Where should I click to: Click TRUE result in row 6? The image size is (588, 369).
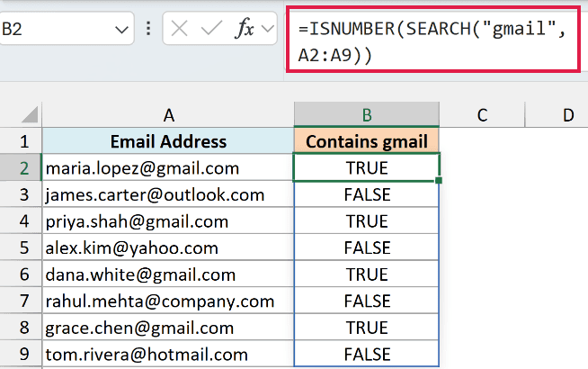point(367,274)
